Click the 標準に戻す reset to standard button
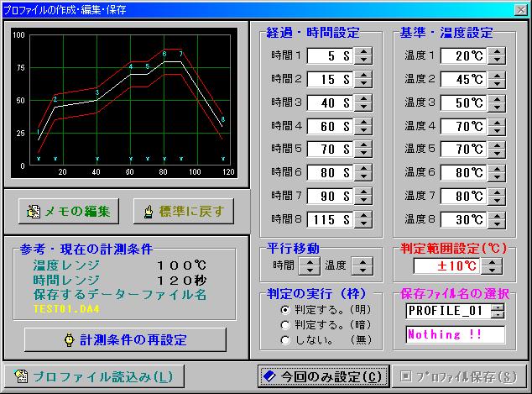The height and width of the screenshot is (394, 532). pyautogui.click(x=184, y=211)
